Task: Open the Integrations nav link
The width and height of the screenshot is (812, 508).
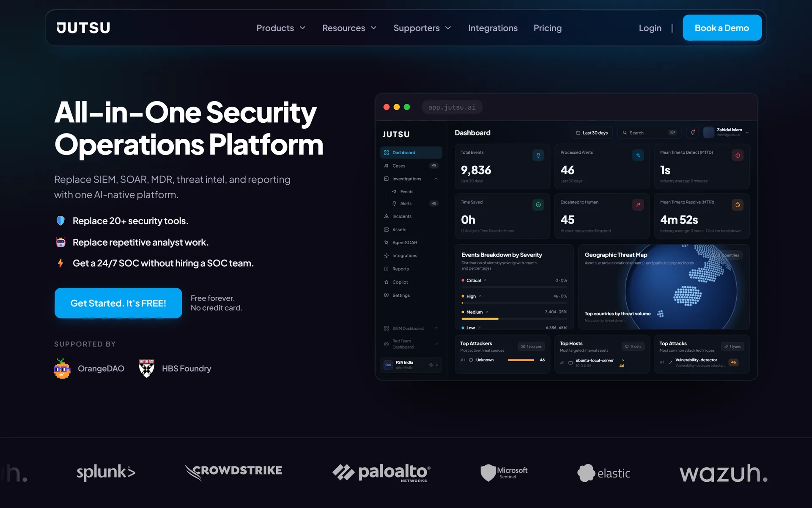Action: pyautogui.click(x=493, y=28)
